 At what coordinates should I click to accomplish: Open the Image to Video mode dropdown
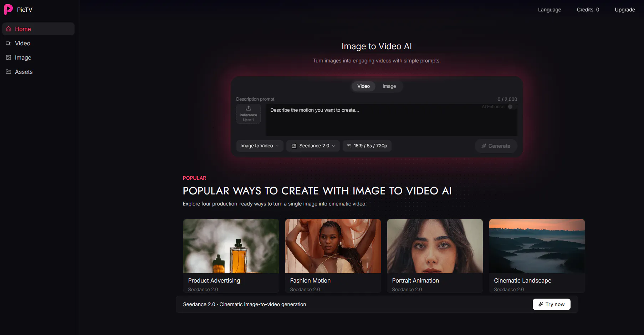[260, 146]
